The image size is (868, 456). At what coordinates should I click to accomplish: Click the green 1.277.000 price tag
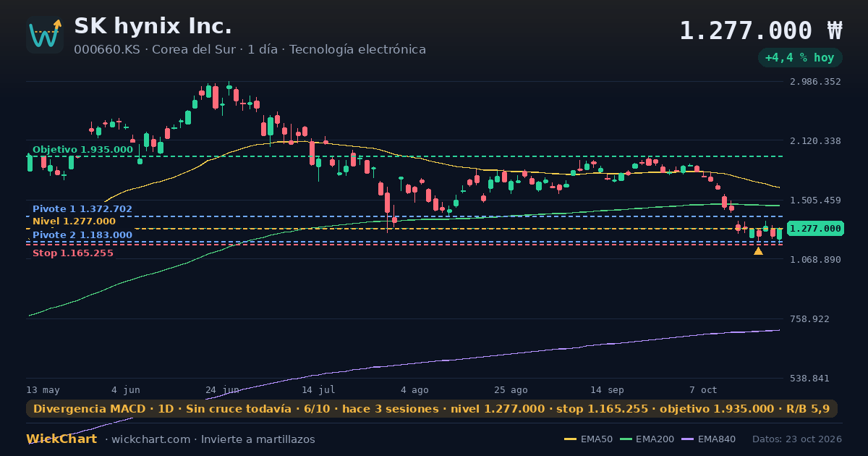click(816, 229)
